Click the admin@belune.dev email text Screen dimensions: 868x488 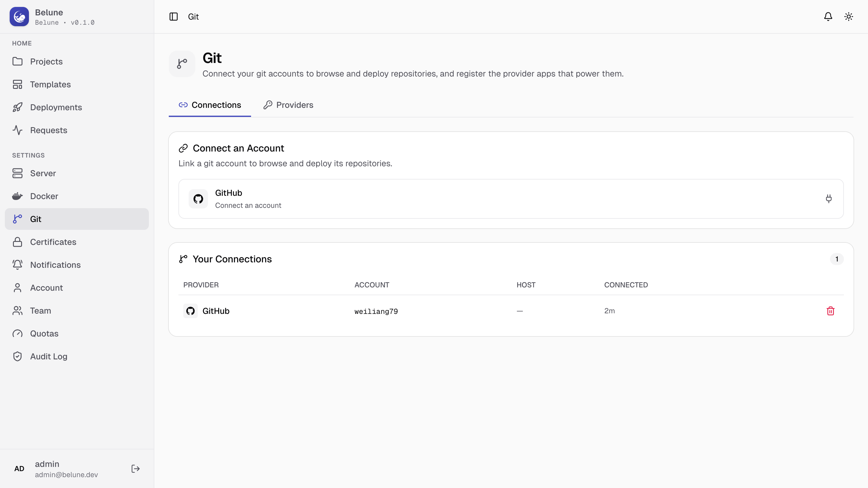point(66,474)
